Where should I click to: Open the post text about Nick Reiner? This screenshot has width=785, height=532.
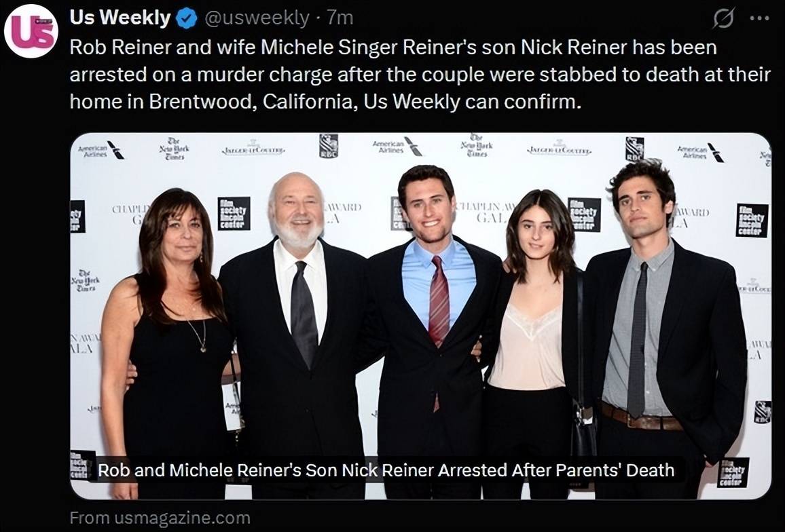(x=420, y=75)
